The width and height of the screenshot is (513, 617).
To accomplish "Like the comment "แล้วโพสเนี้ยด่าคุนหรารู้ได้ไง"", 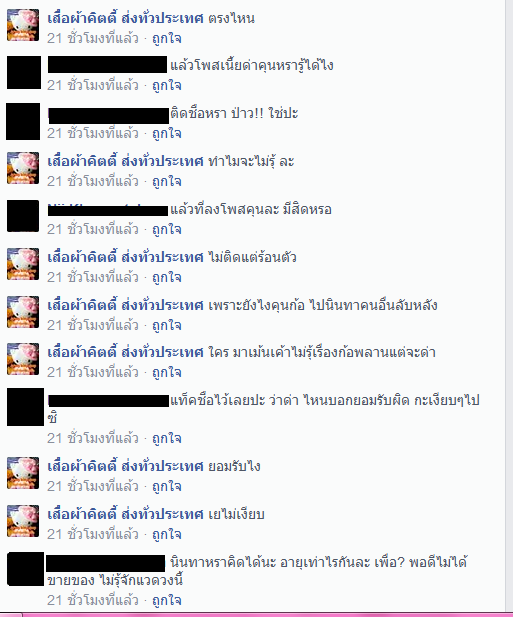I will pyautogui.click(x=167, y=85).
